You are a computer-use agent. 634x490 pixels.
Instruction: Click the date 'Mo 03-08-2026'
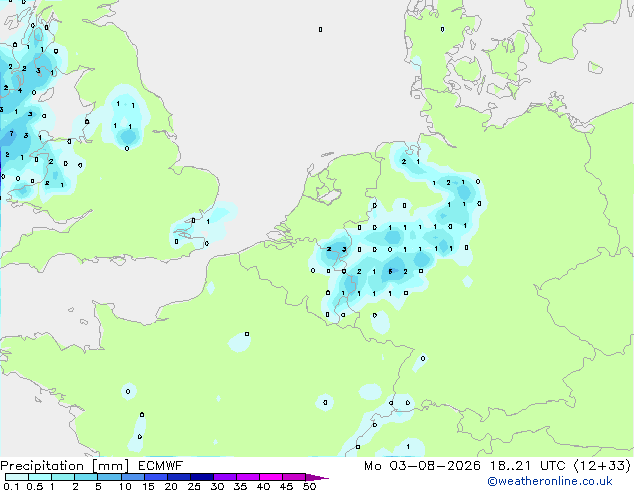422,466
